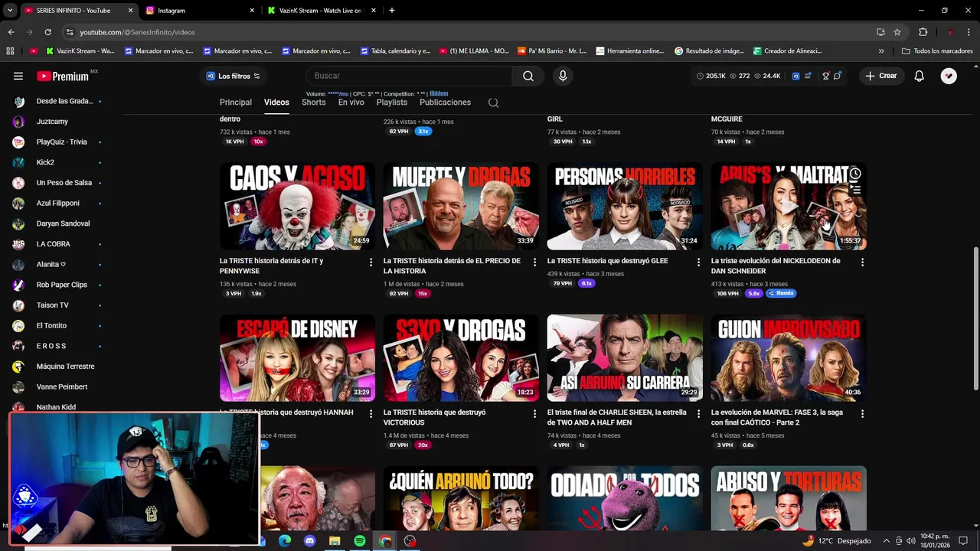The height and width of the screenshot is (551, 980).
Task: Open Microsoft Edge from the taskbar
Action: [x=285, y=541]
